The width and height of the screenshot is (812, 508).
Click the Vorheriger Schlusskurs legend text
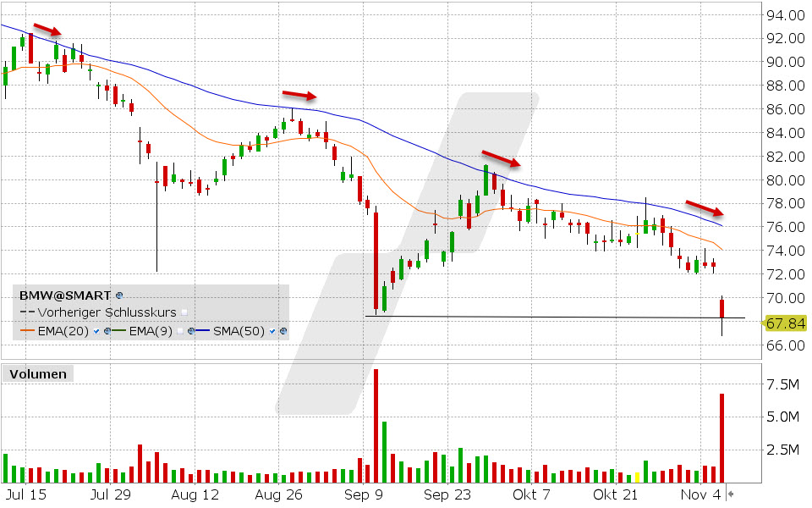coord(107,312)
